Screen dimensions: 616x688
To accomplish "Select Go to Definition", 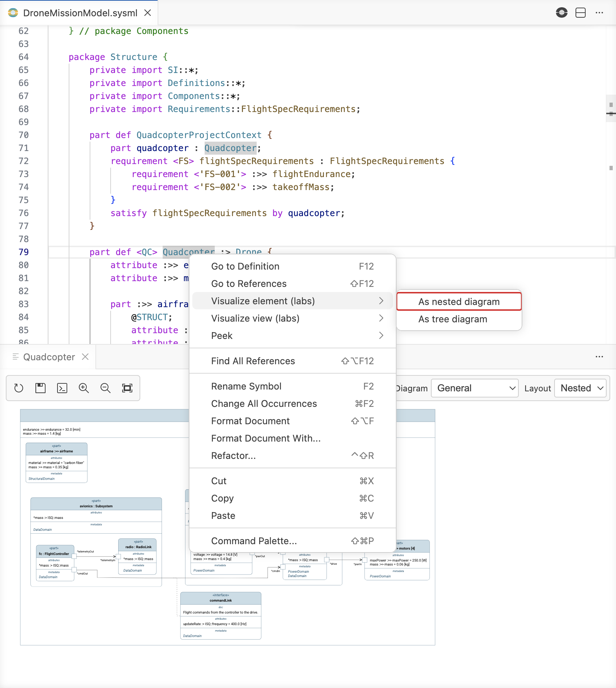I will click(x=292, y=266).
